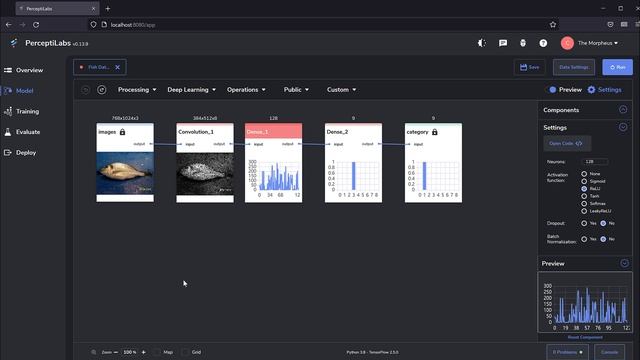Open The Morpheus account dropdown

[x=598, y=43]
